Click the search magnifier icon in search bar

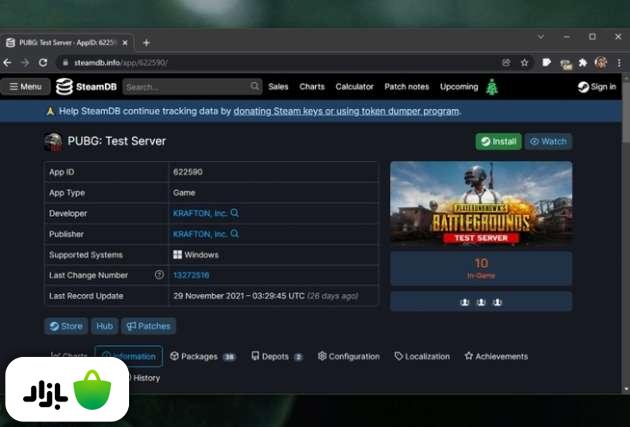(255, 87)
